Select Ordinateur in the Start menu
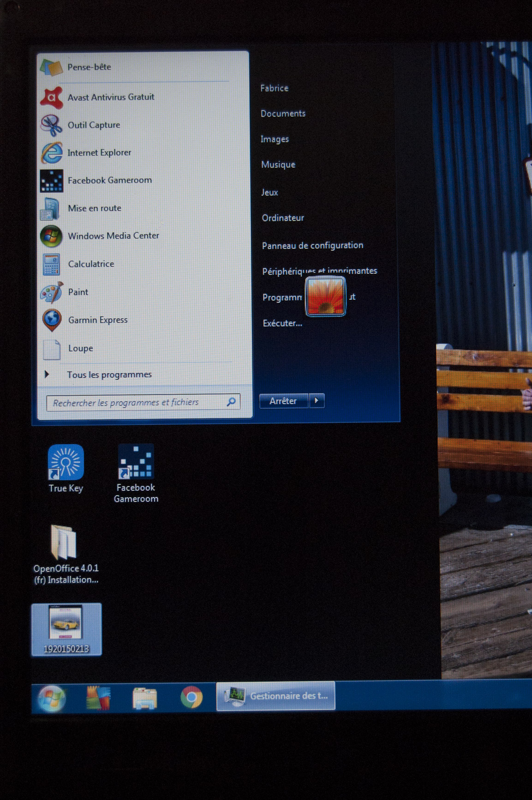The width and height of the screenshot is (532, 800). click(283, 218)
